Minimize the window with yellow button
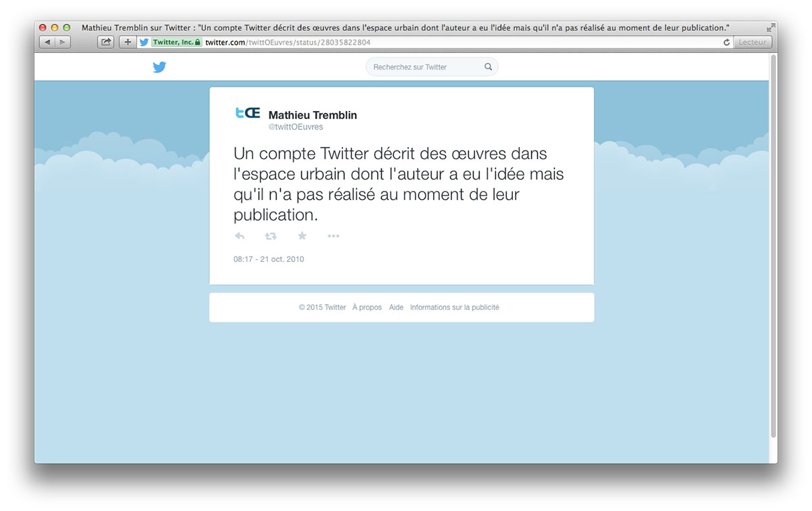This screenshot has width=812, height=511. (x=55, y=28)
